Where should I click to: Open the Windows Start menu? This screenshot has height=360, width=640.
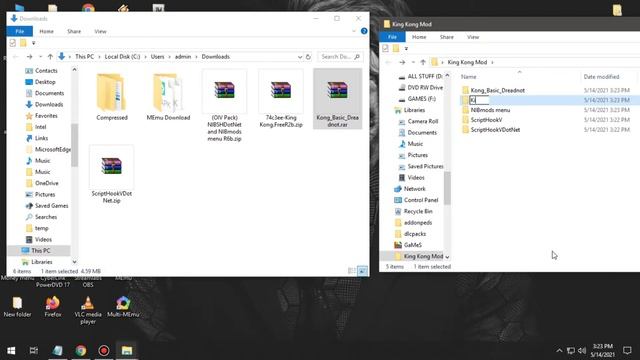pyautogui.click(x=11, y=350)
